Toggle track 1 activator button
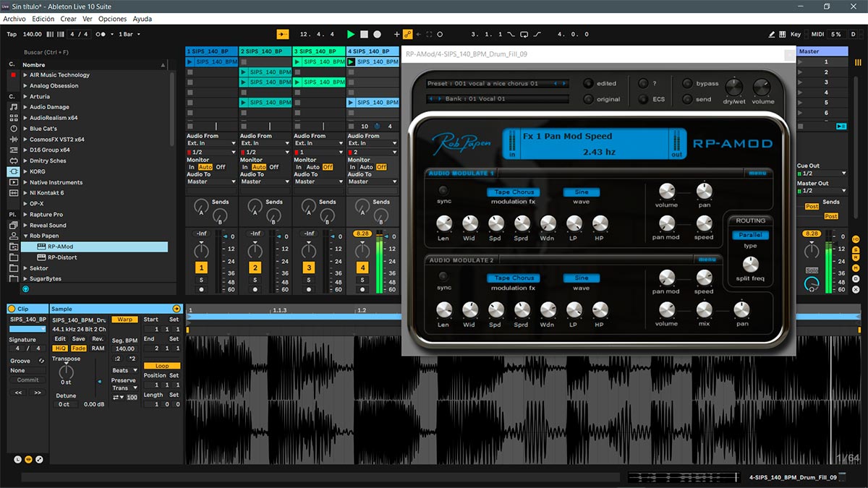This screenshot has width=868, height=488. tap(202, 267)
